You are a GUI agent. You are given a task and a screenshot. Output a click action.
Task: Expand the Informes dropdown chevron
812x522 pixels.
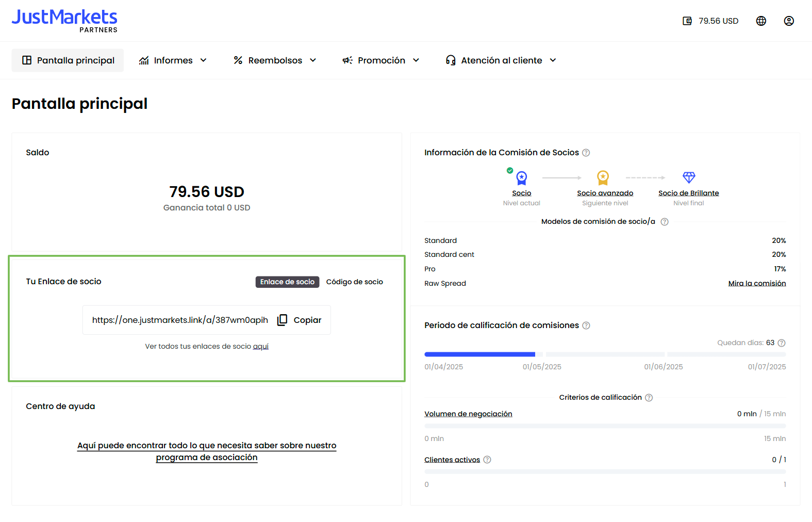point(203,60)
